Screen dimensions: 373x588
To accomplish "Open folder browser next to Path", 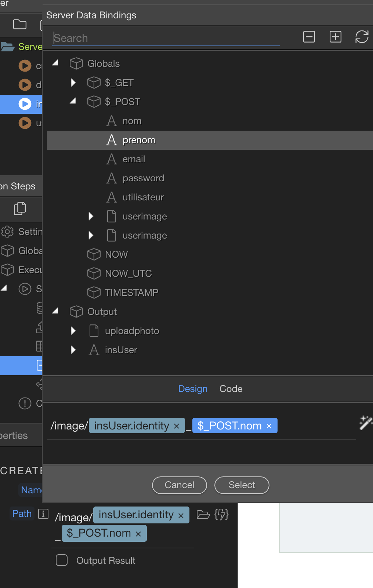I will point(203,515).
